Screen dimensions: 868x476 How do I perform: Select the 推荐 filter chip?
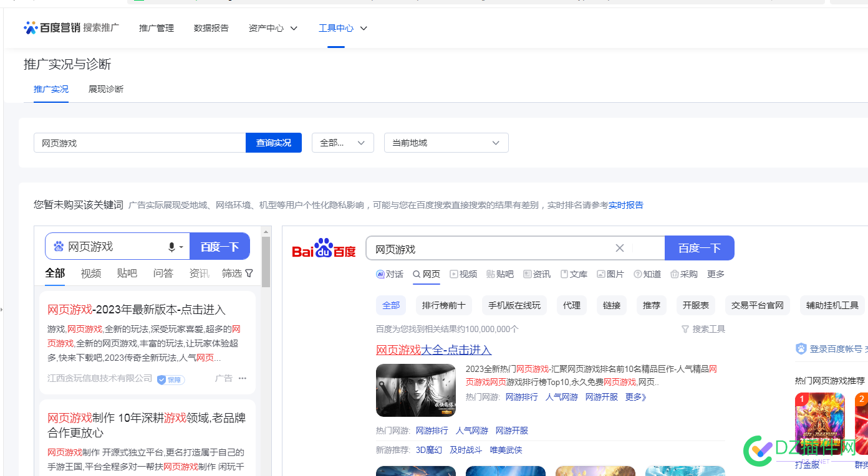pos(652,305)
